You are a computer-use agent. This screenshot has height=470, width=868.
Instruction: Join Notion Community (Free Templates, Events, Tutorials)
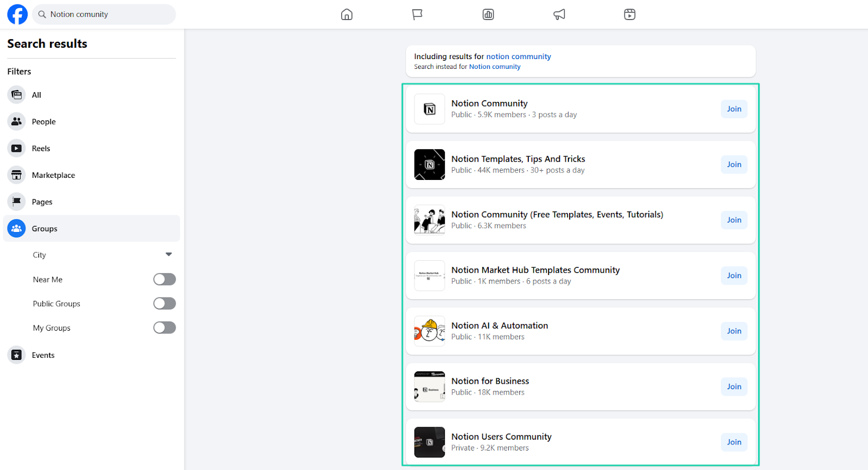click(x=734, y=220)
